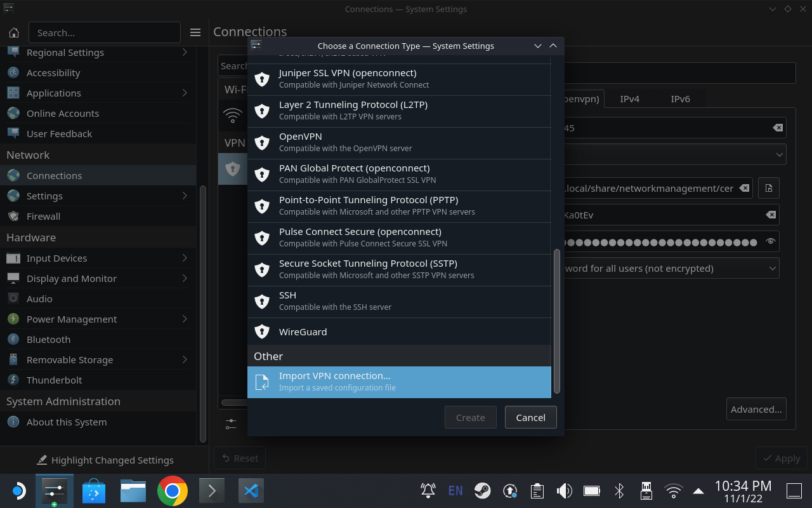Show hidden system tray icons arrow
Viewport: 812px width, 508px height.
[x=698, y=491]
